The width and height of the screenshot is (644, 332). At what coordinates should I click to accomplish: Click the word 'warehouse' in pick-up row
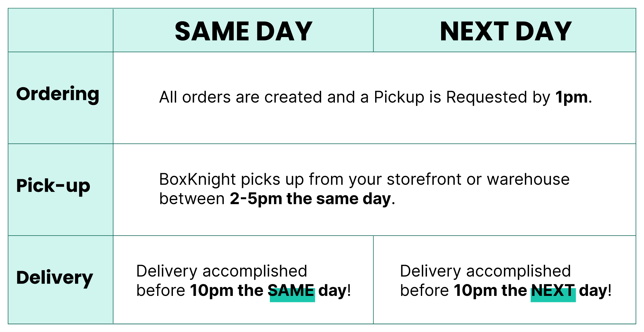click(528, 179)
